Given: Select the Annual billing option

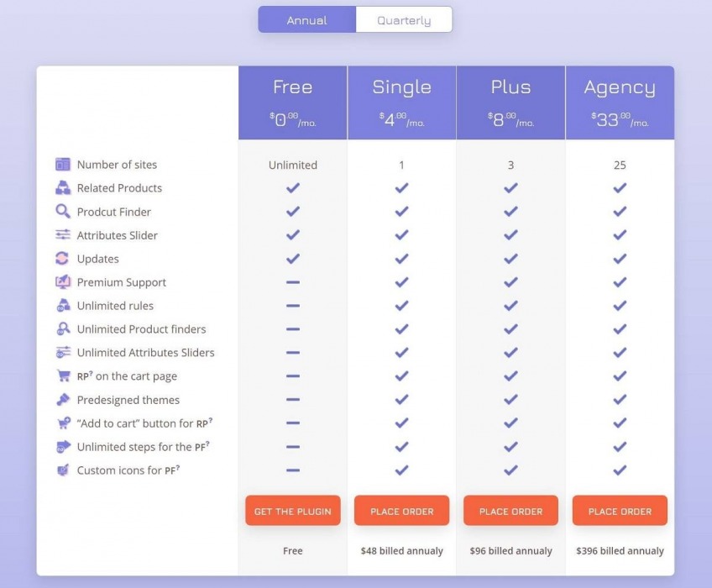Looking at the screenshot, I should pos(306,20).
